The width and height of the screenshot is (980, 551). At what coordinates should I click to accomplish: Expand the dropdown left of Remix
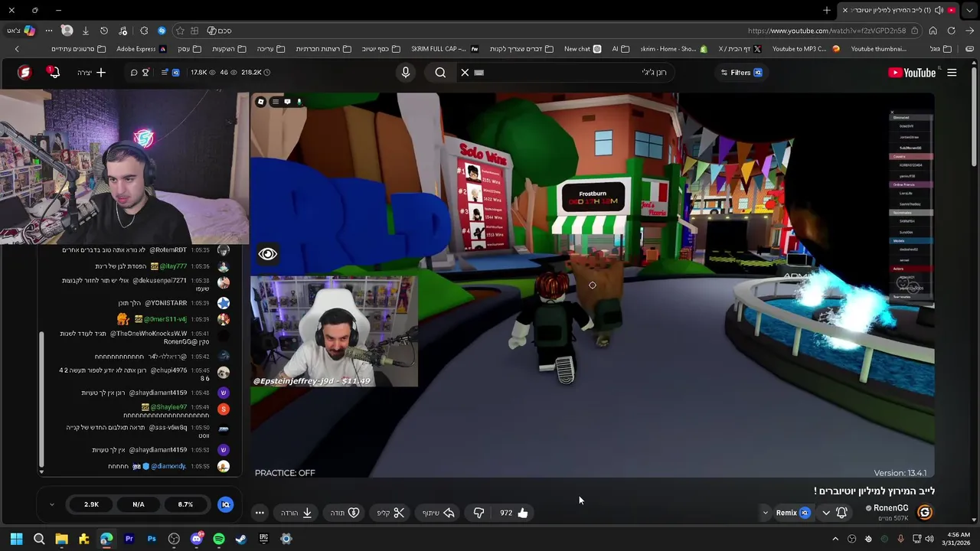(765, 513)
